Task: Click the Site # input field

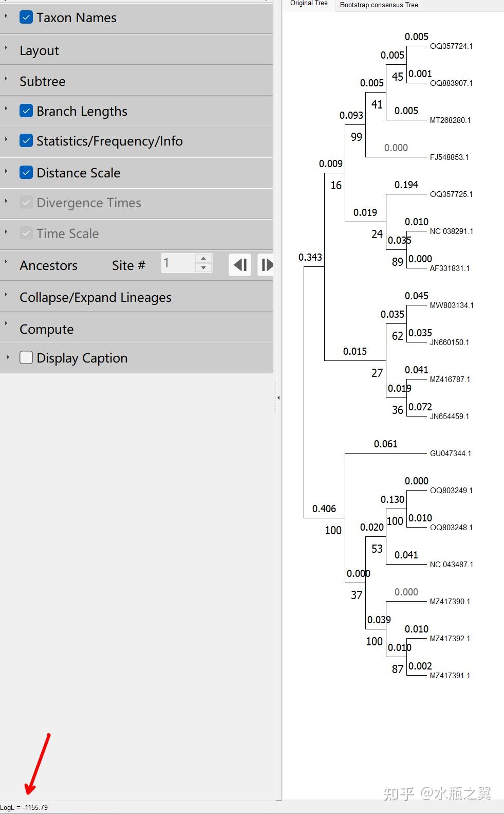Action: tap(178, 263)
